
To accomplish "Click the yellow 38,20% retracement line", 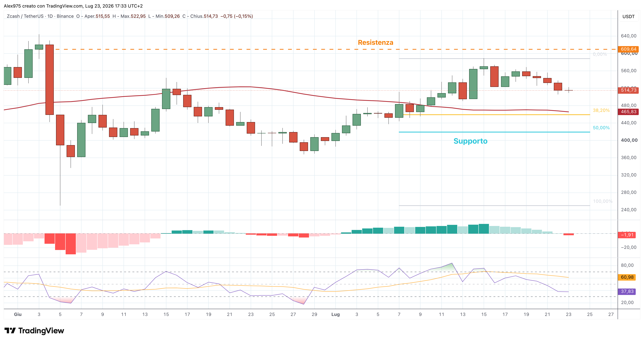I will [x=494, y=115].
